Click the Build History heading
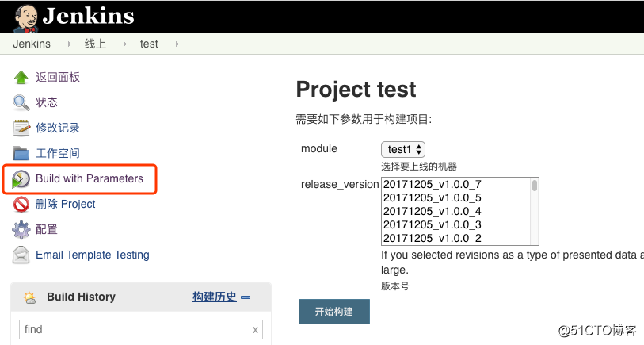644x345 pixels. tap(82, 297)
